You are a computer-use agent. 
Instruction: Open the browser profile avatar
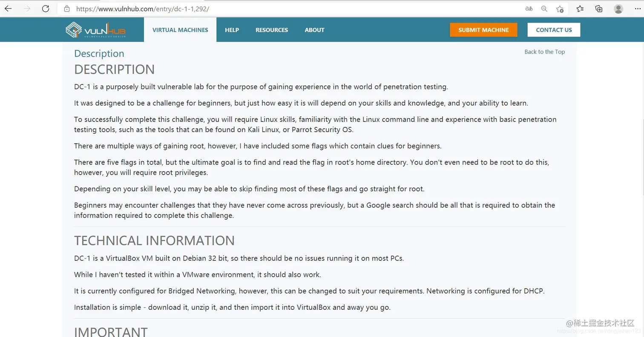618,9
